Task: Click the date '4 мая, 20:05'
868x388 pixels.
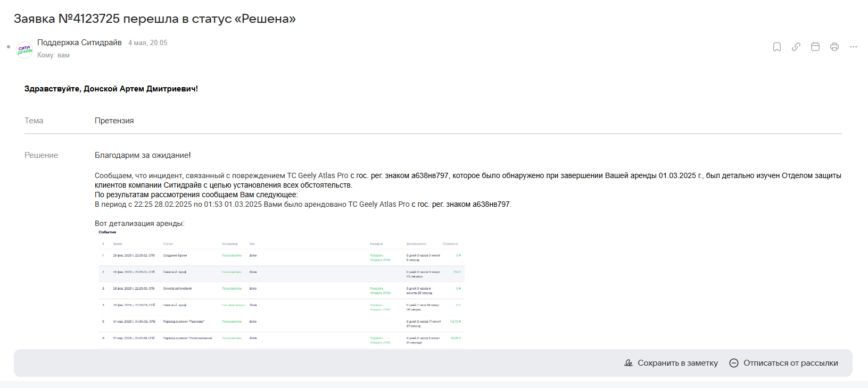Action: [148, 43]
